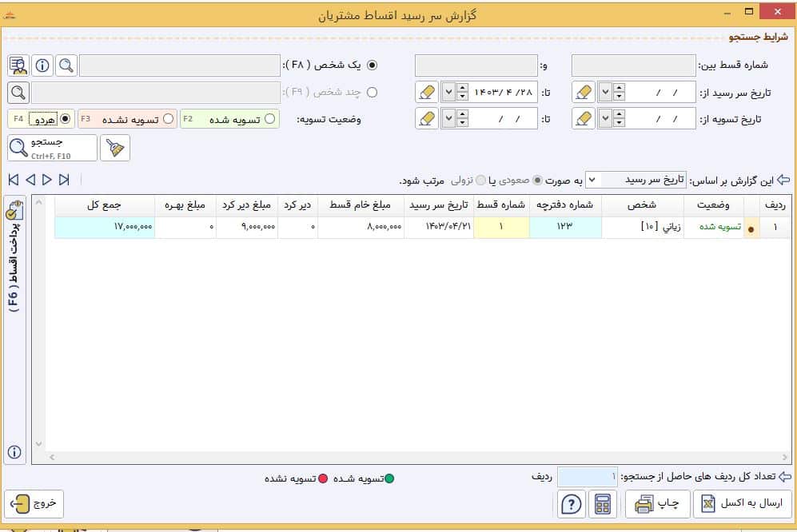Sort by the 'جمع کل' column header
797x532 pixels.
104,205
